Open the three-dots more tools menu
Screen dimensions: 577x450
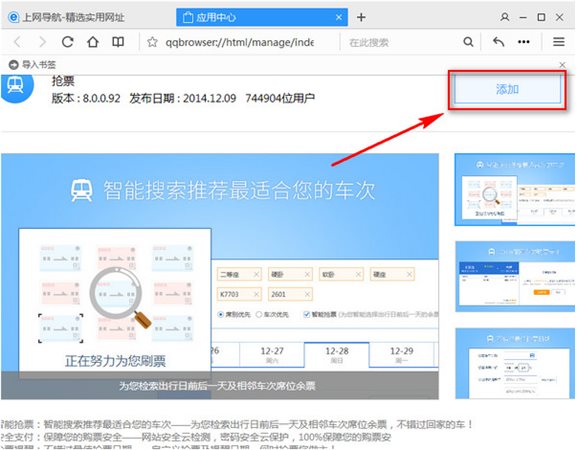tap(524, 42)
